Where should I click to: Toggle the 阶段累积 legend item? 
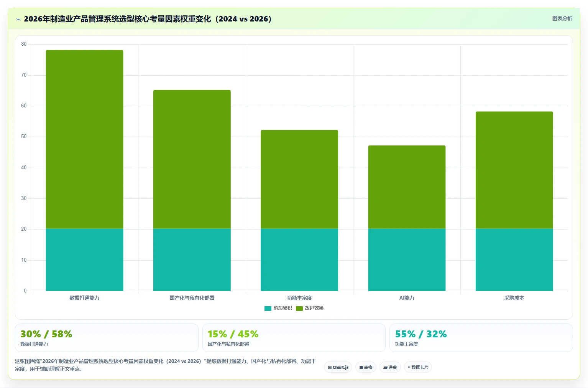click(x=278, y=308)
